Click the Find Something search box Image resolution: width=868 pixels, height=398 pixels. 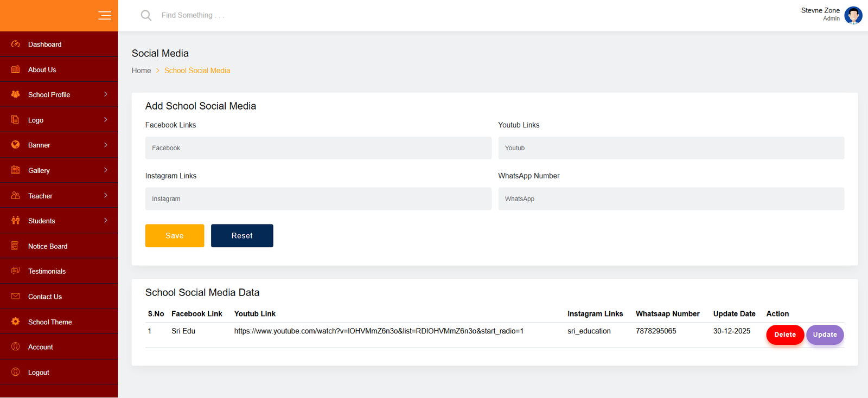point(193,15)
